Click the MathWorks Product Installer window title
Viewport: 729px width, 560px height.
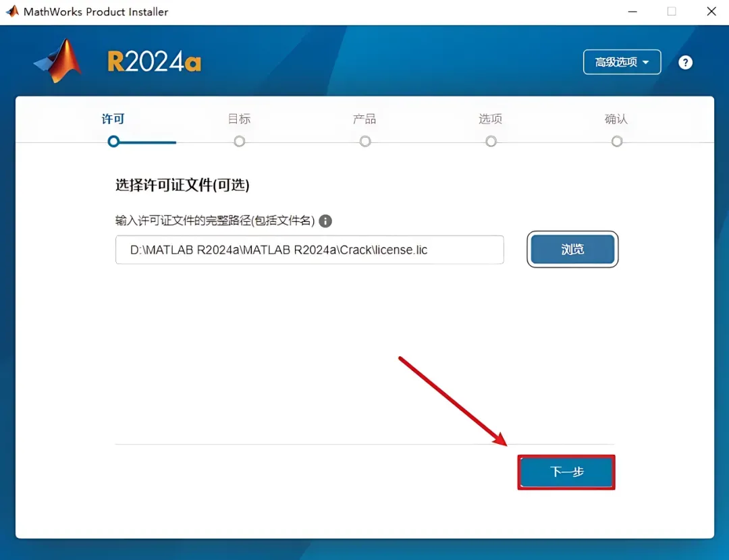96,11
